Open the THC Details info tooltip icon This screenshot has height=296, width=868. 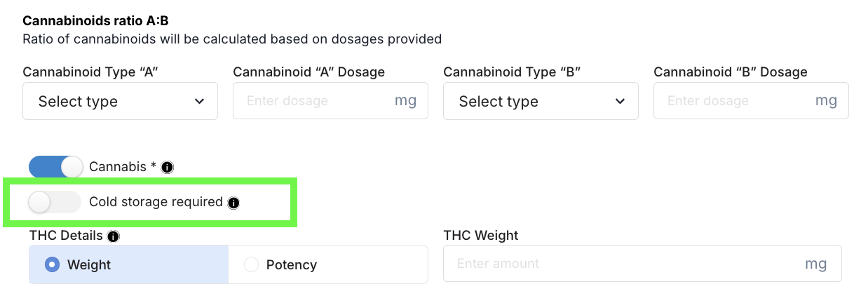pos(113,236)
